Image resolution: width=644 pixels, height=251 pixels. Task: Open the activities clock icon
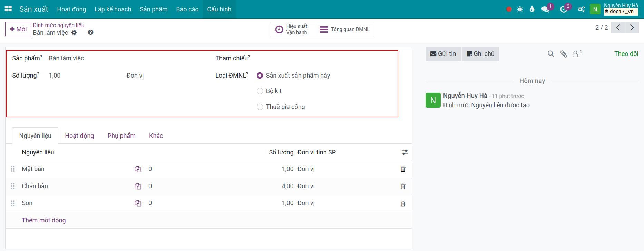[x=564, y=9]
